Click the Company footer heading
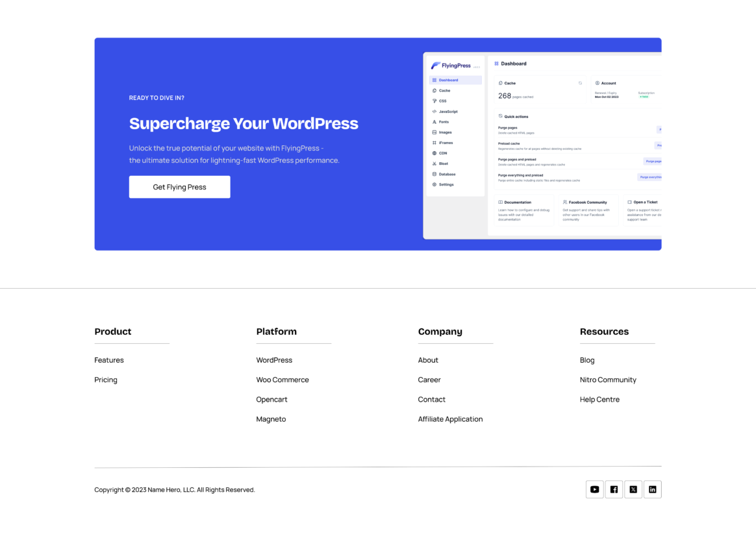 (440, 332)
